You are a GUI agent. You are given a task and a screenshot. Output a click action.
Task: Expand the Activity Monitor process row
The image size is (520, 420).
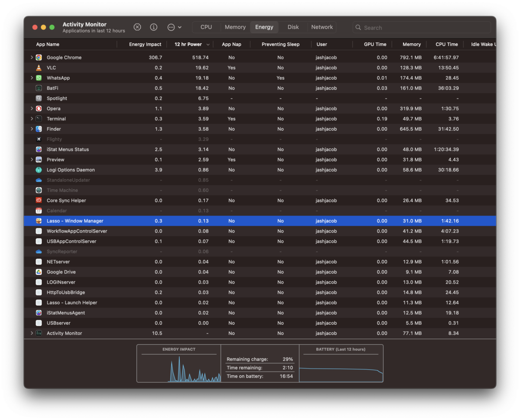tap(32, 333)
